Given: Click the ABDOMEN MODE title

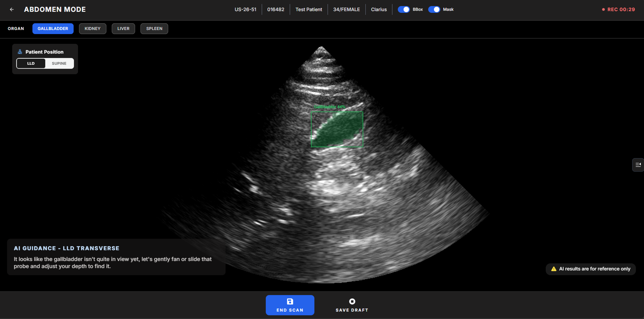Looking at the screenshot, I should point(55,9).
